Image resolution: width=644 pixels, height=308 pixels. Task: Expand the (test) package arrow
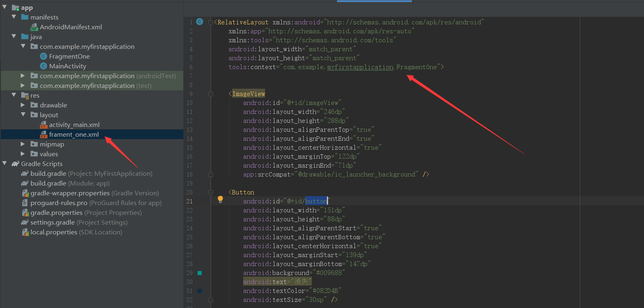click(x=23, y=85)
